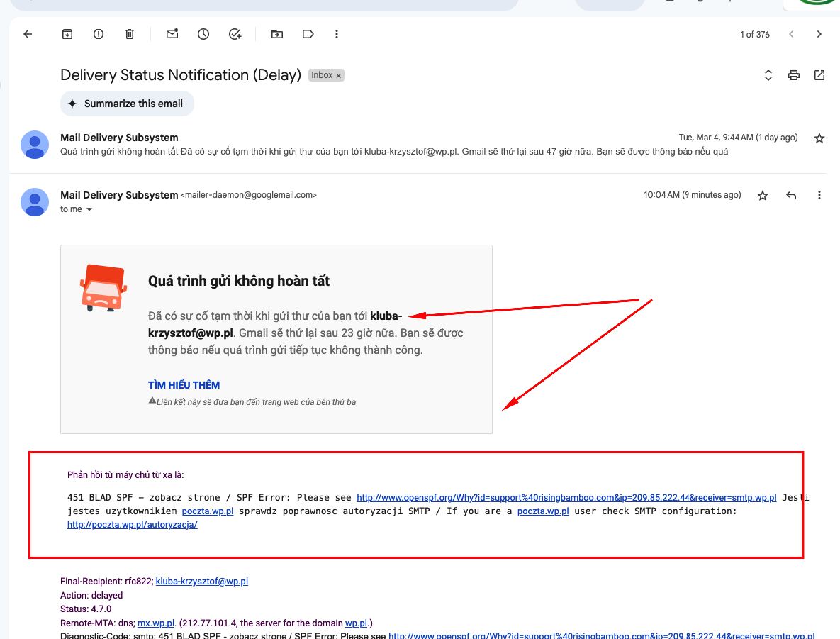Mark the email as unread
Viewport: 840px width, 639px height.
pos(172,34)
